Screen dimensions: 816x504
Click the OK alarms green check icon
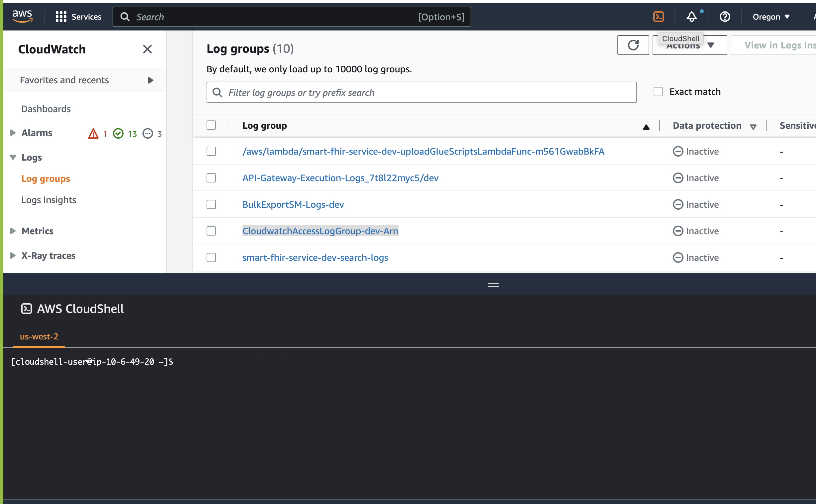coord(118,133)
